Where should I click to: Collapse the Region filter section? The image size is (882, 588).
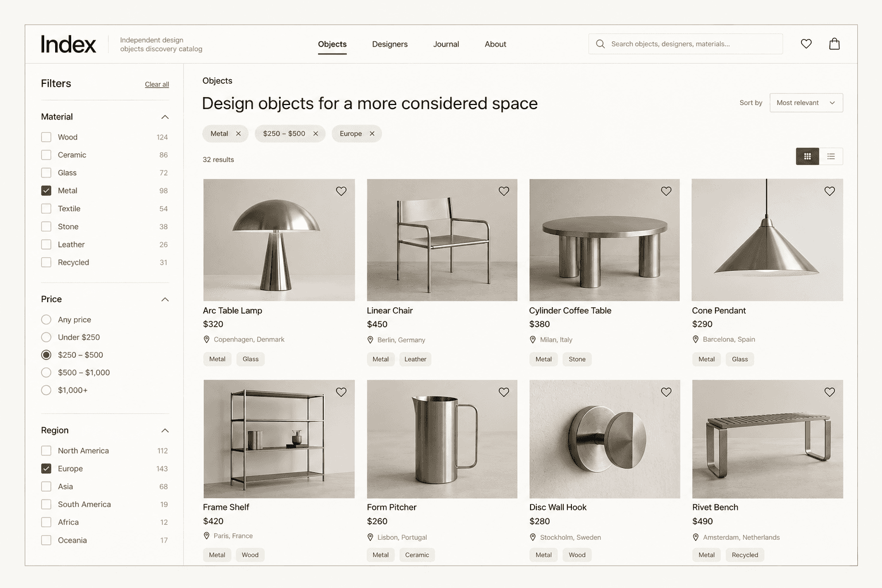(165, 431)
